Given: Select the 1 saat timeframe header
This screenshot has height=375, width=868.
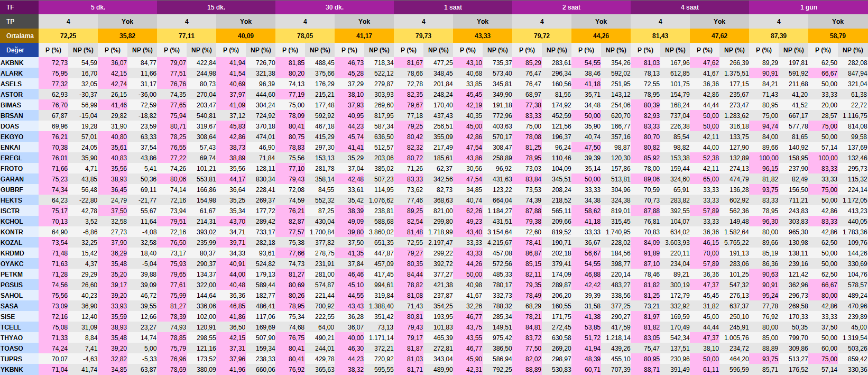Looking at the screenshot, I should (x=453, y=7).
